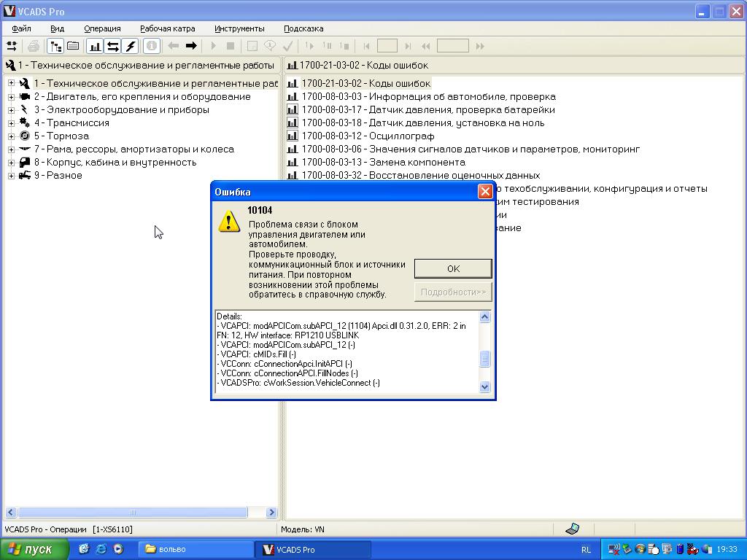747x560 pixels.
Task: Open the Операция menu
Action: [102, 28]
